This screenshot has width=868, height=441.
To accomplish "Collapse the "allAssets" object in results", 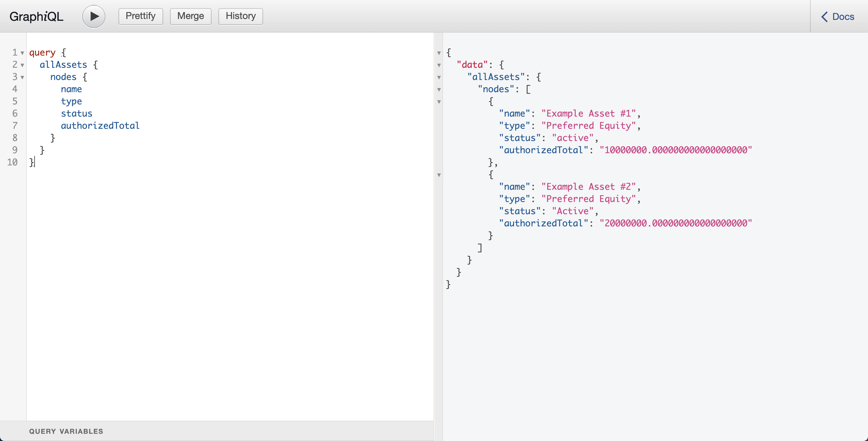I will click(439, 77).
